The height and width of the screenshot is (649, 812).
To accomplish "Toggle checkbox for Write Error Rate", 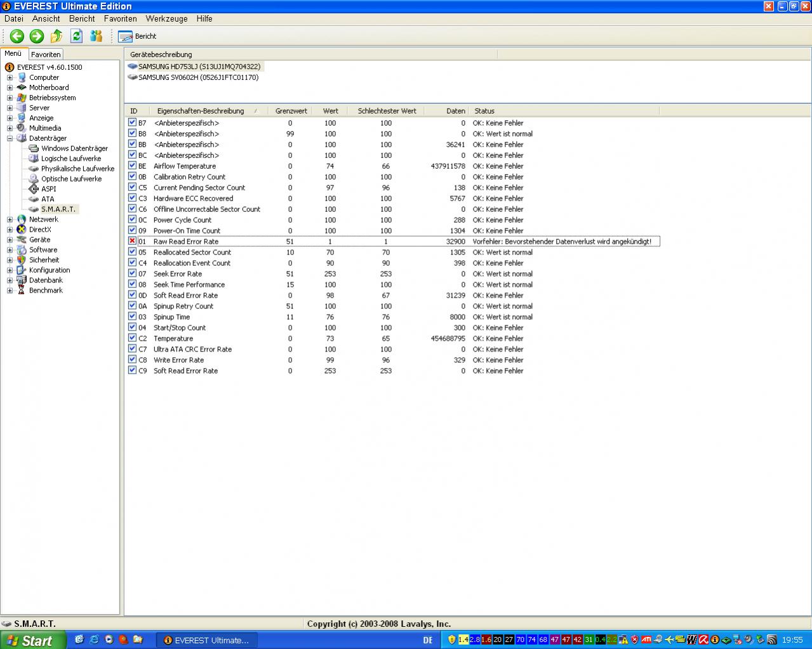I will pyautogui.click(x=132, y=360).
